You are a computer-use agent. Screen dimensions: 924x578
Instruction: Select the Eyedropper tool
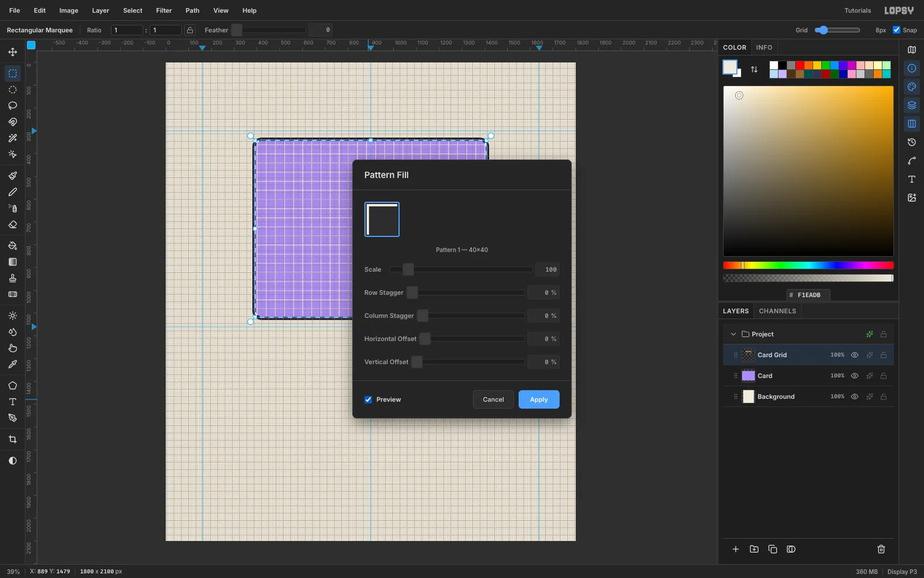tap(13, 364)
